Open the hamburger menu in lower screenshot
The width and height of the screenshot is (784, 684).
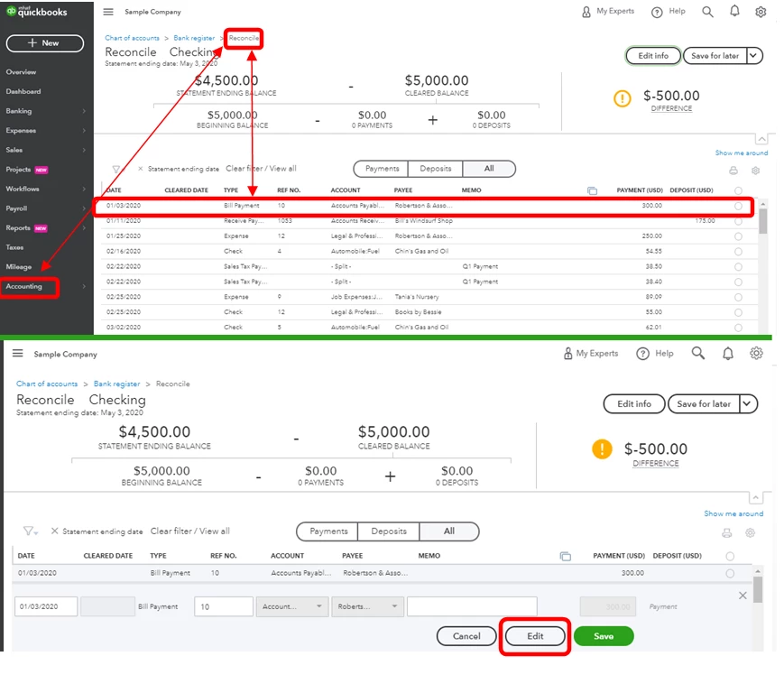coord(17,354)
